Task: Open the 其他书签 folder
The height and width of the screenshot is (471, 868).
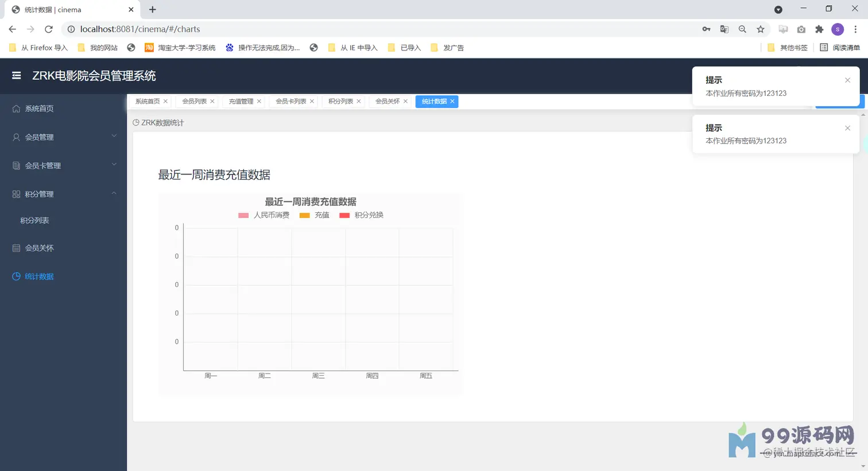Action: (x=788, y=48)
